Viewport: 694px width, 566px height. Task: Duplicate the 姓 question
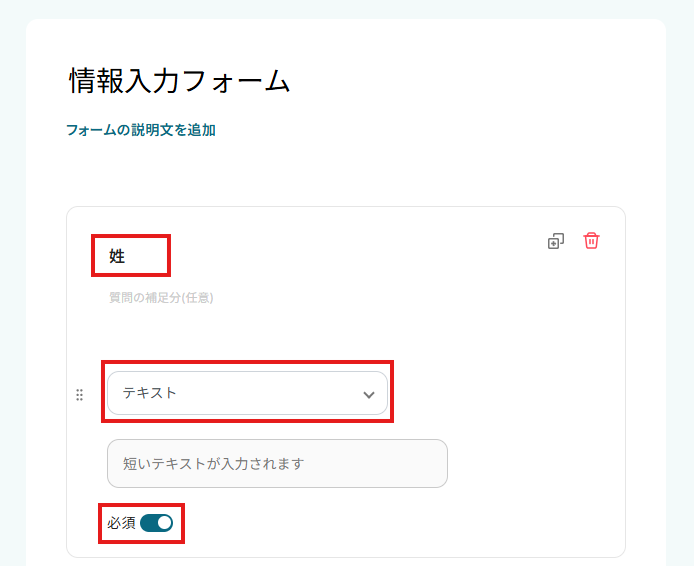click(x=555, y=241)
